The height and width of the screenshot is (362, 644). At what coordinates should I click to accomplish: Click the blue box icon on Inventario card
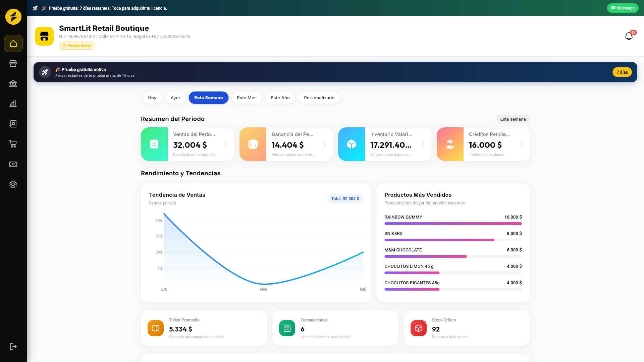tap(352, 144)
